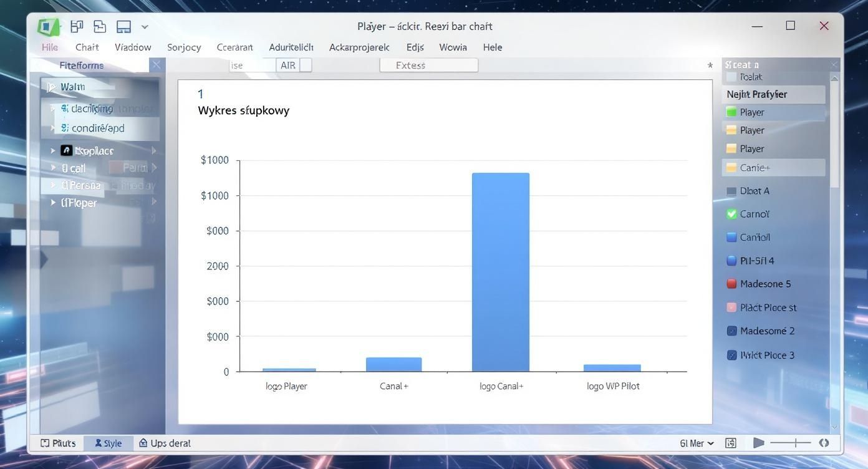868x469 pixels.
Task: Click the Plact Ploce st pink swatch
Action: pos(732,307)
